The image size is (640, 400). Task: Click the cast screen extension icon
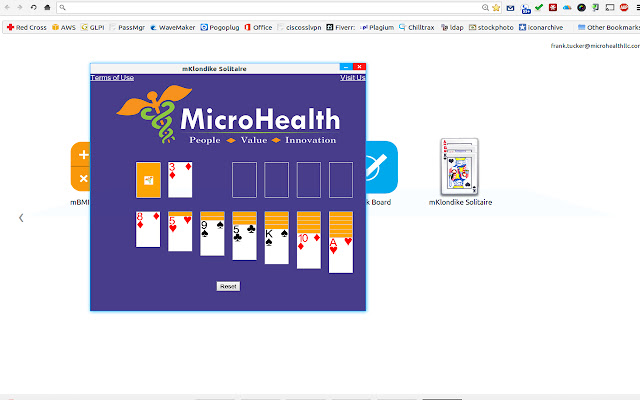pos(610,7)
